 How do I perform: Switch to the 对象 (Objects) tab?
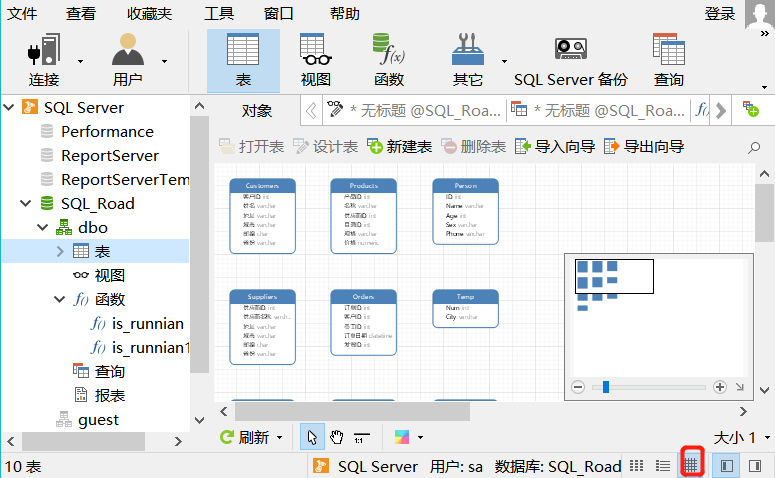pos(257,110)
